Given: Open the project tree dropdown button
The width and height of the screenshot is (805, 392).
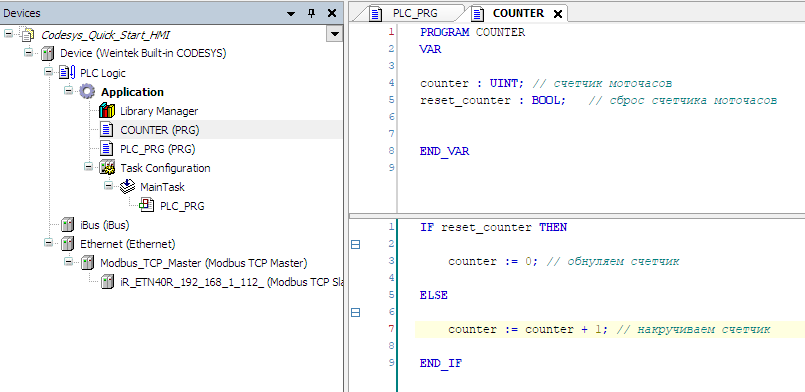Looking at the screenshot, I should [335, 34].
